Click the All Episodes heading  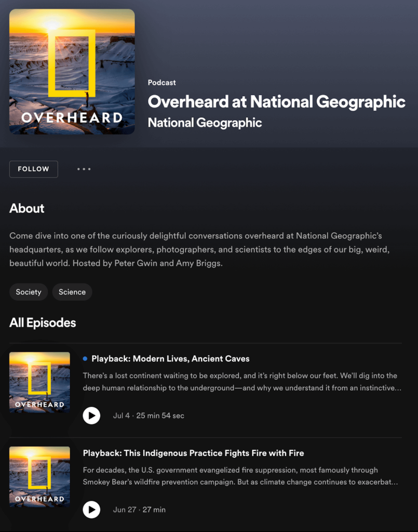click(x=43, y=323)
